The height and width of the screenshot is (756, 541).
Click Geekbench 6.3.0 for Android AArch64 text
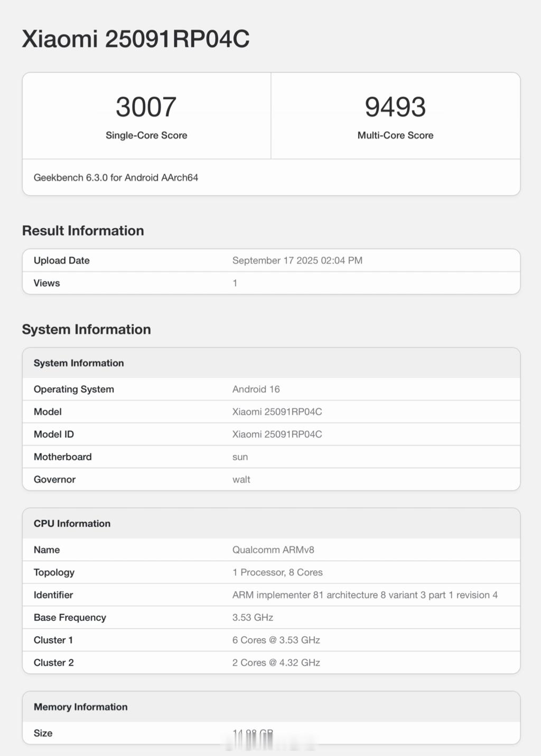(116, 177)
